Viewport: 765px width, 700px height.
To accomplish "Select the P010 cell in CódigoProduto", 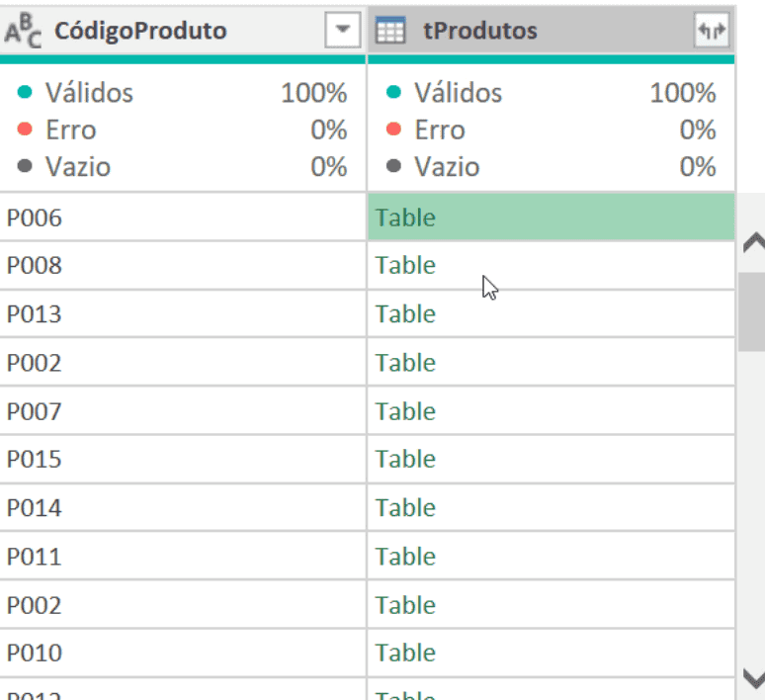I will coord(35,653).
